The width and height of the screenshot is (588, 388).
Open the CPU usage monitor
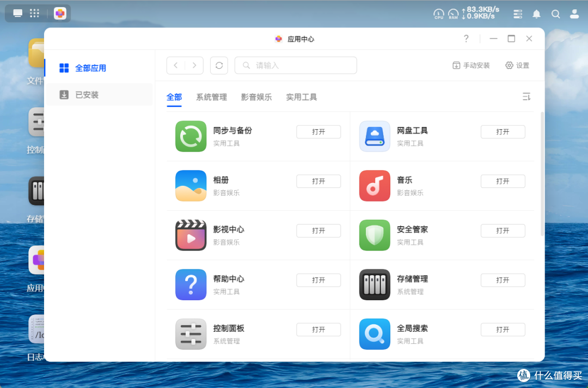click(439, 14)
